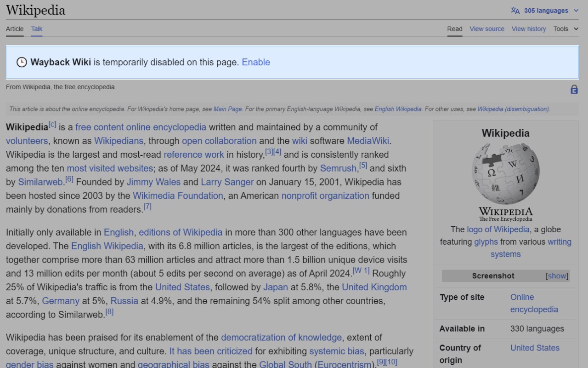Image resolution: width=588 pixels, height=368 pixels.
Task: Follow the wiki link
Action: [300, 141]
